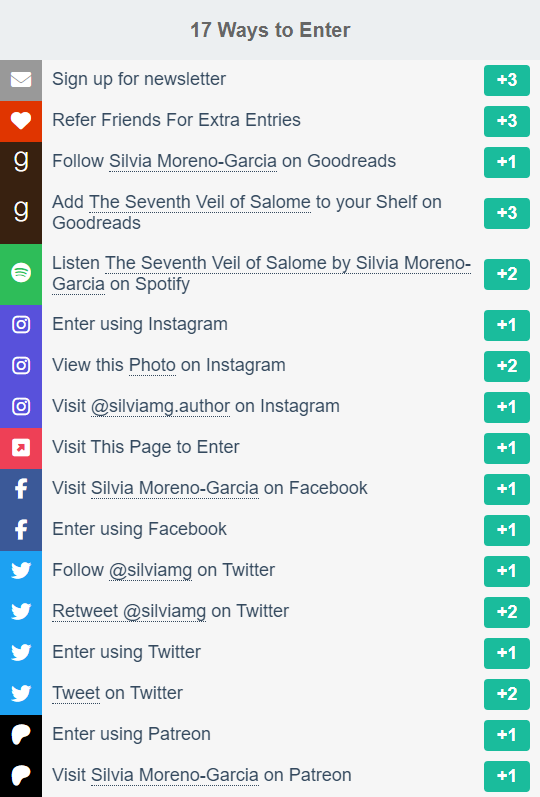
Task: Open Silvia Moreno-Garcia link on Patreon entry
Action: coord(174,775)
